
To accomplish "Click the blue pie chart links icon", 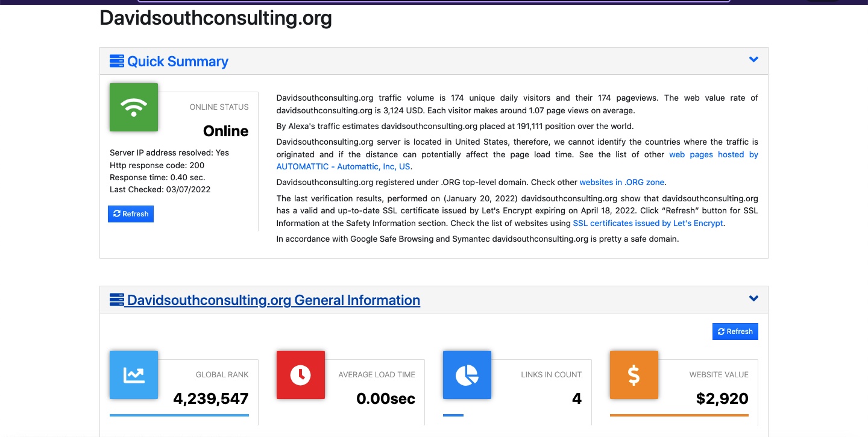I will click(467, 375).
